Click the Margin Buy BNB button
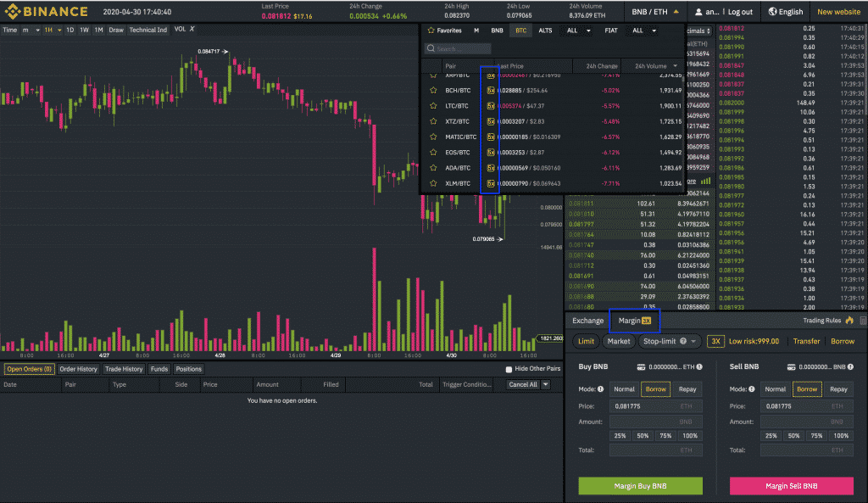 pyautogui.click(x=641, y=486)
